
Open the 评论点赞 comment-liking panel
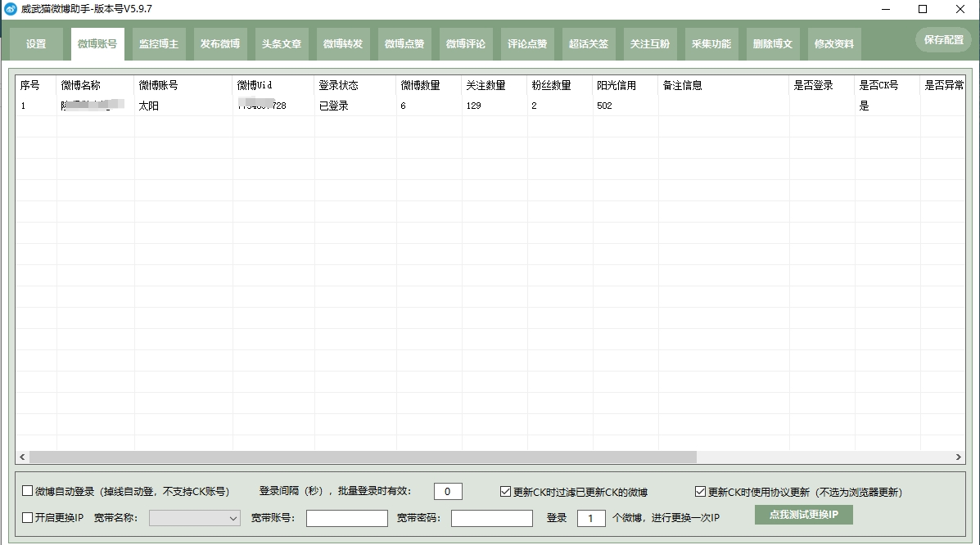tap(526, 44)
